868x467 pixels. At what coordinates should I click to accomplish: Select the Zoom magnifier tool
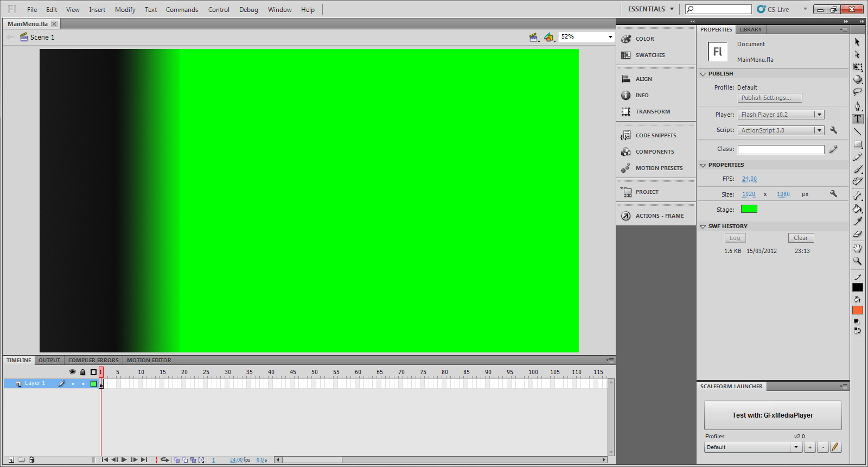[857, 261]
